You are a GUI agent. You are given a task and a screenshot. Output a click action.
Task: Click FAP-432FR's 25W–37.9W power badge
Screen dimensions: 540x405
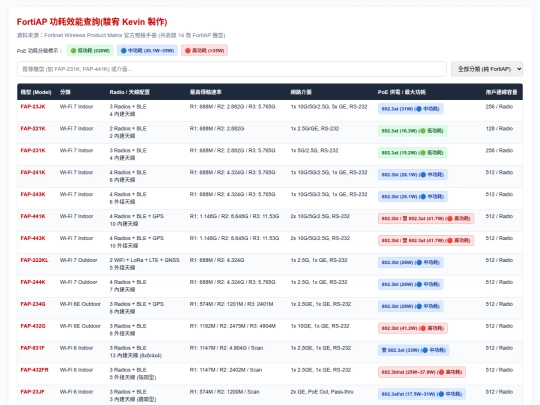tap(422, 372)
